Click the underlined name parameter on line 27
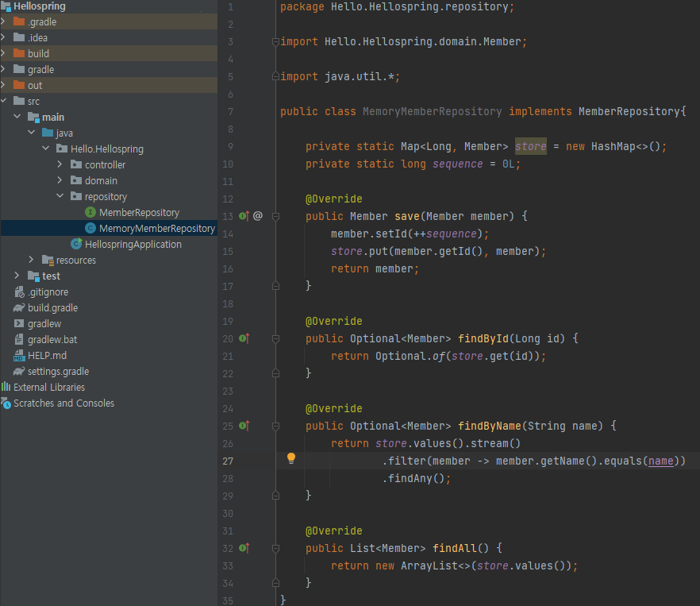 click(660, 461)
